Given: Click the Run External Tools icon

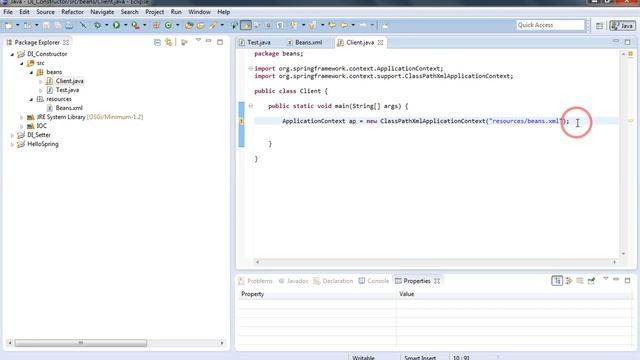Looking at the screenshot, I should 135,25.
